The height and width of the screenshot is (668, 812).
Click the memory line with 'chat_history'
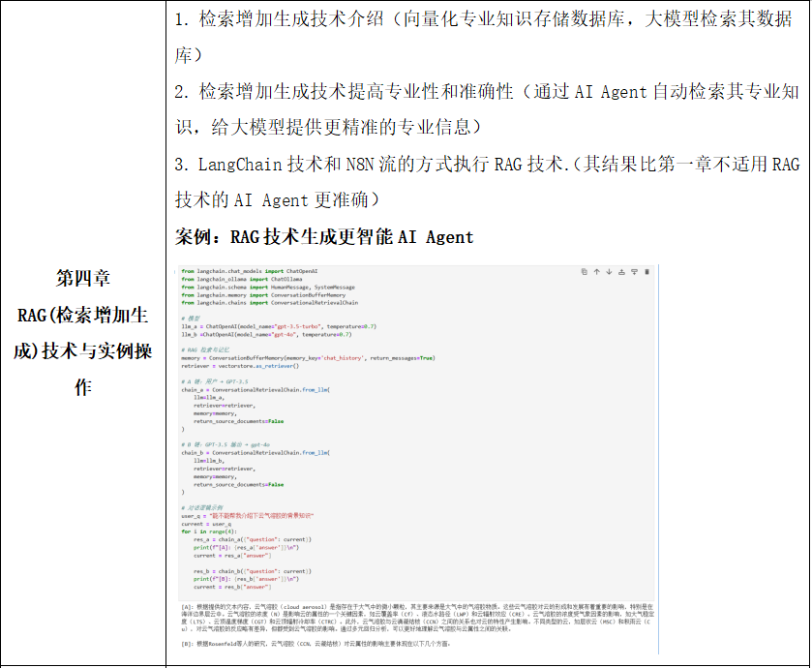coord(308,358)
